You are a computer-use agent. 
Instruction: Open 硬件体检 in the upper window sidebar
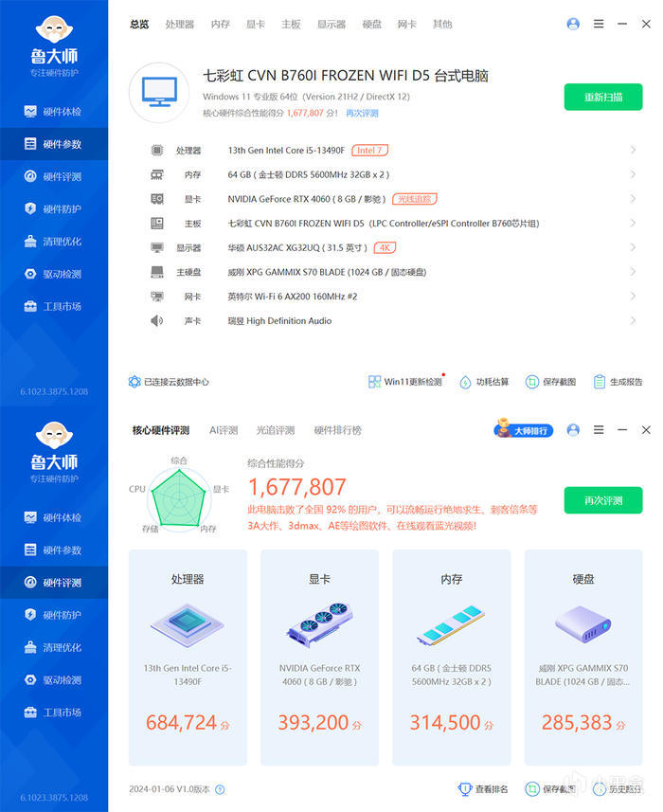tap(53, 112)
